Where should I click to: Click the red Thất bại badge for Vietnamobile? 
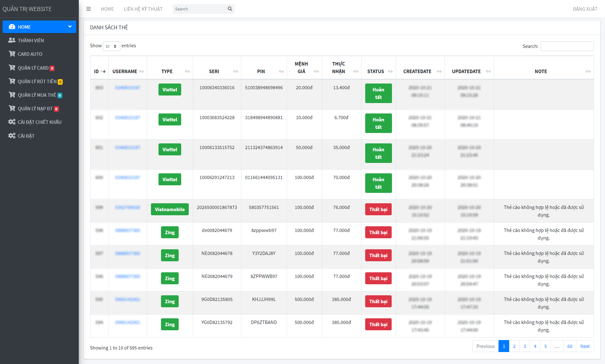coord(378,209)
